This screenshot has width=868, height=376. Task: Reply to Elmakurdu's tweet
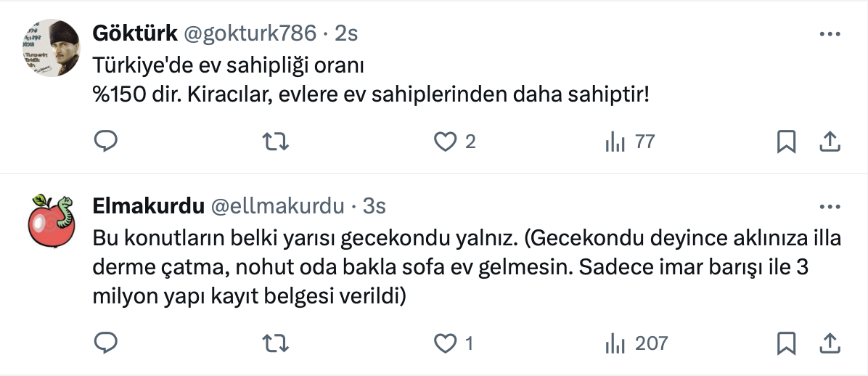106,343
